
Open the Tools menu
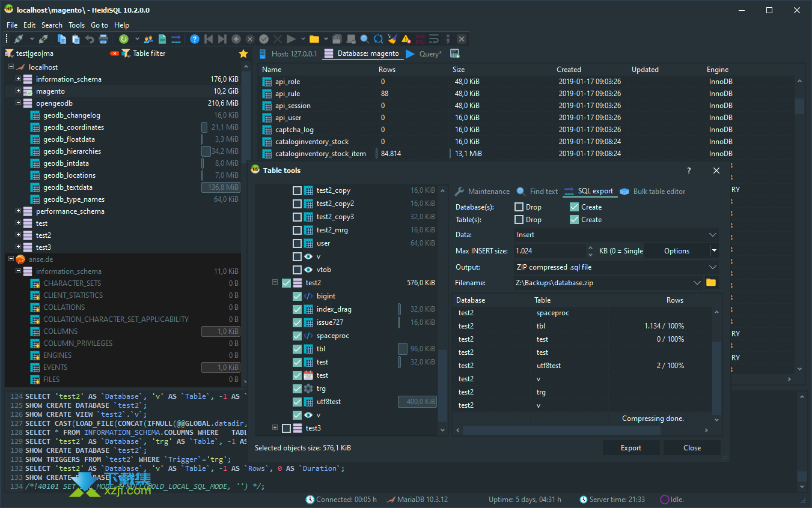[x=76, y=25]
